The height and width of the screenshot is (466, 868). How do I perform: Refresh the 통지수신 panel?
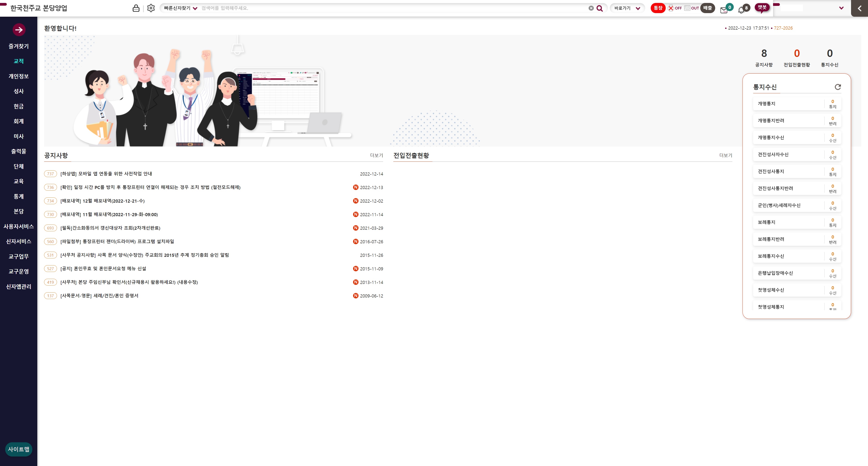(x=838, y=87)
